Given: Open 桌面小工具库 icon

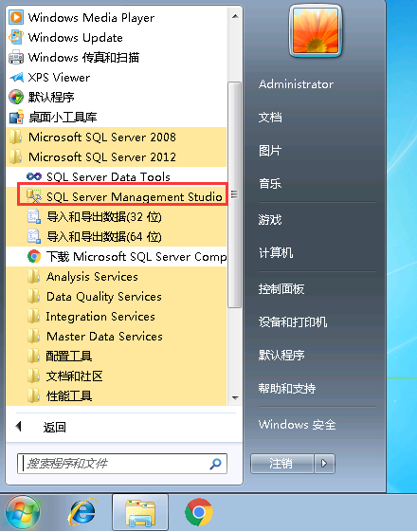Looking at the screenshot, I should coord(16,117).
